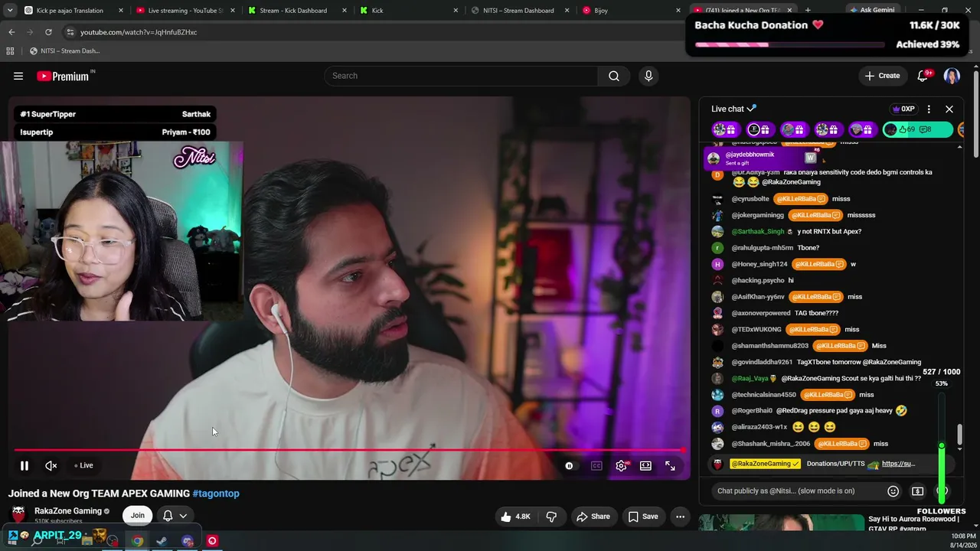Click the Create button
This screenshot has height=551, width=980.
[882, 76]
